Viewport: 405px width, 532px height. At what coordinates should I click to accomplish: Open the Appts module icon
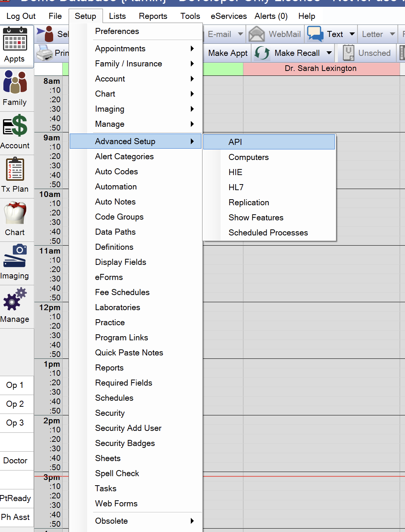pyautogui.click(x=15, y=39)
